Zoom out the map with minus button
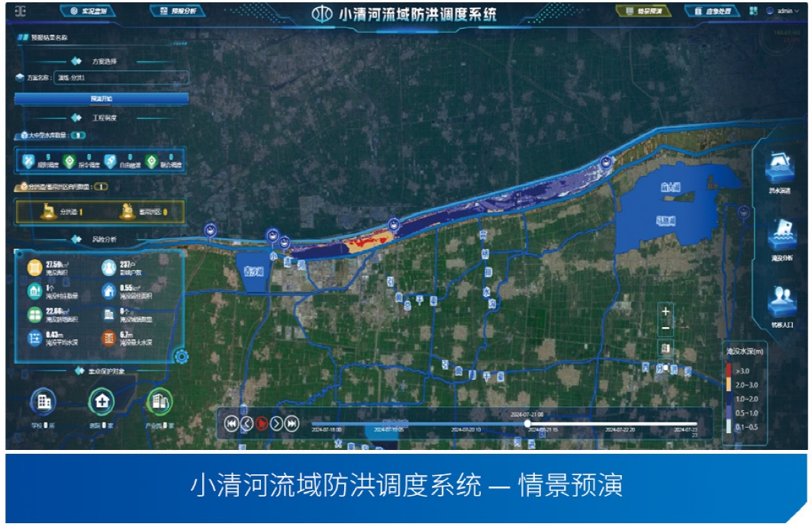Image resolution: width=812 pixels, height=527 pixels. point(665,329)
